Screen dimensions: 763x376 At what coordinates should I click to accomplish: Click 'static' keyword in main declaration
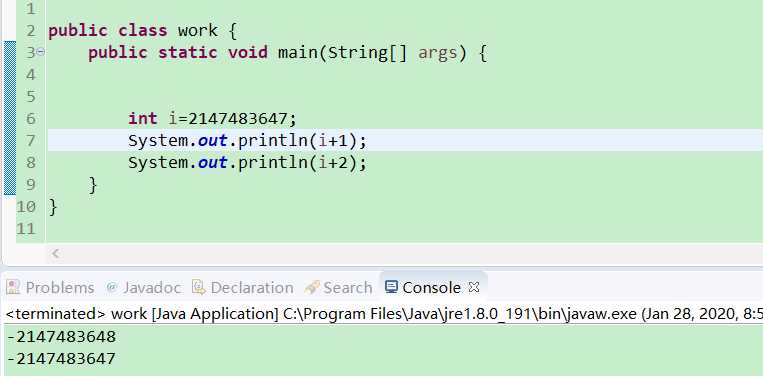click(187, 52)
